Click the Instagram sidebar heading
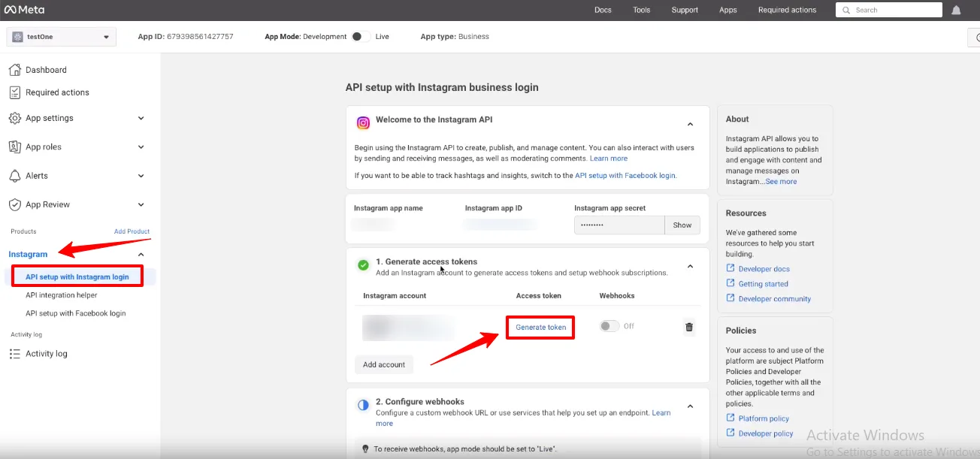Image resolution: width=980 pixels, height=459 pixels. pyautogui.click(x=28, y=255)
